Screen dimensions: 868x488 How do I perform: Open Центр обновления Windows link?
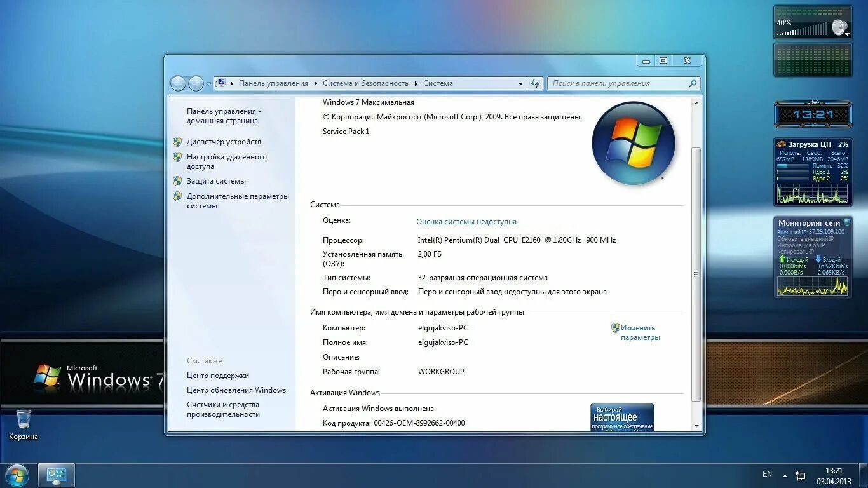[x=236, y=390]
